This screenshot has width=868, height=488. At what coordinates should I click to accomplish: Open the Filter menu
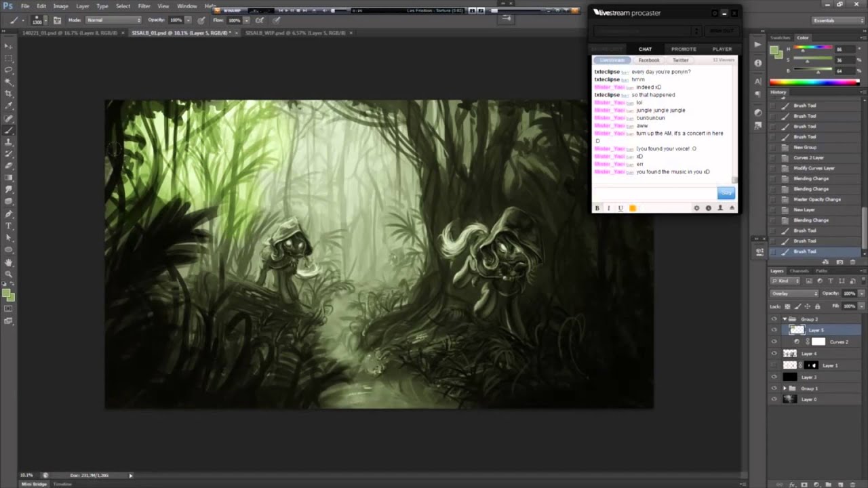click(144, 6)
